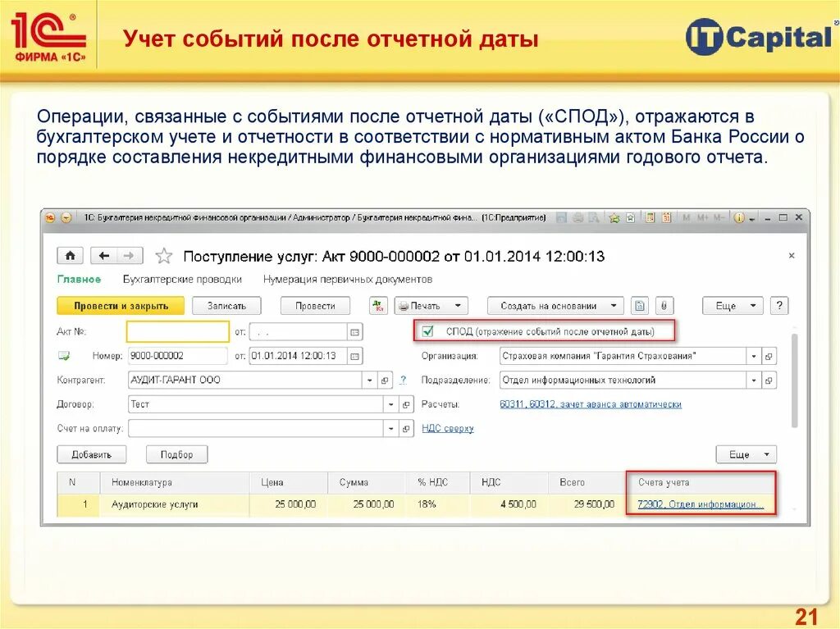Image resolution: width=840 pixels, height=629 pixels.
Task: Select the Аудиторские услуги cell
Action: pos(174,504)
